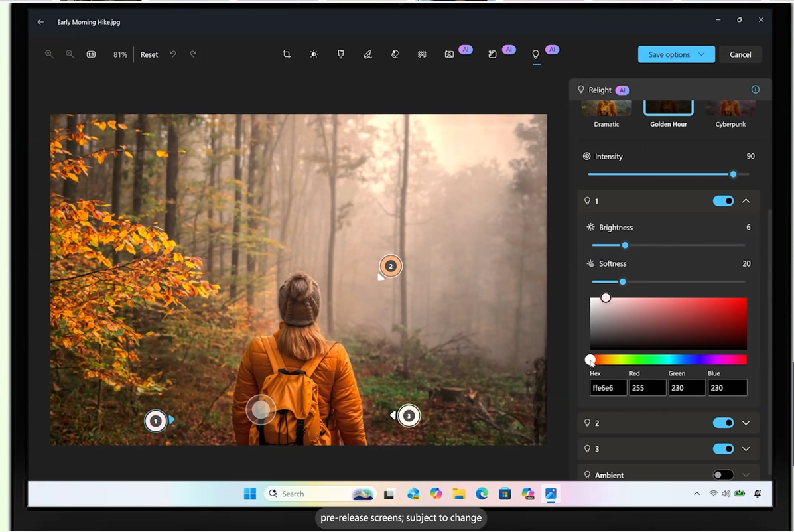Select light source 3 marker on photo
Viewport: 794px width, 532px height.
pyautogui.click(x=409, y=416)
